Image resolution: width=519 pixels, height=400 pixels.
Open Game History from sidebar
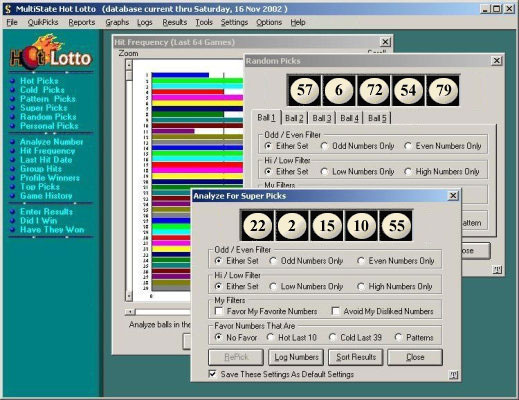(x=46, y=196)
